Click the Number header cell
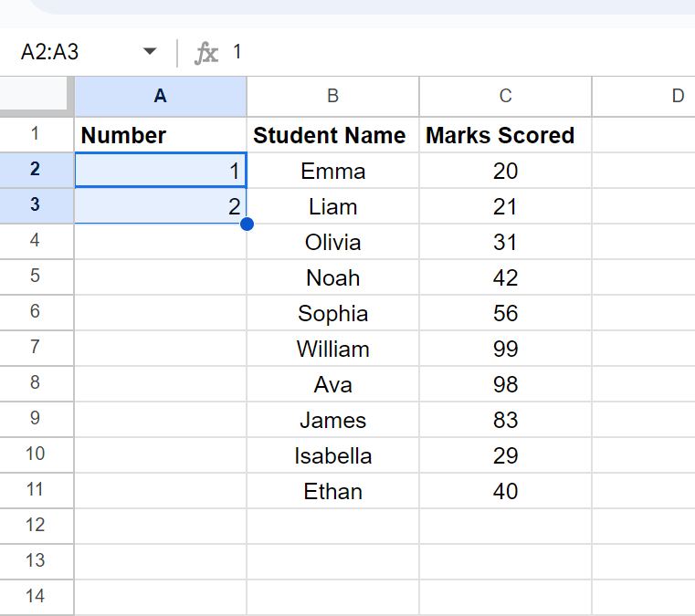The image size is (695, 616). click(160, 135)
